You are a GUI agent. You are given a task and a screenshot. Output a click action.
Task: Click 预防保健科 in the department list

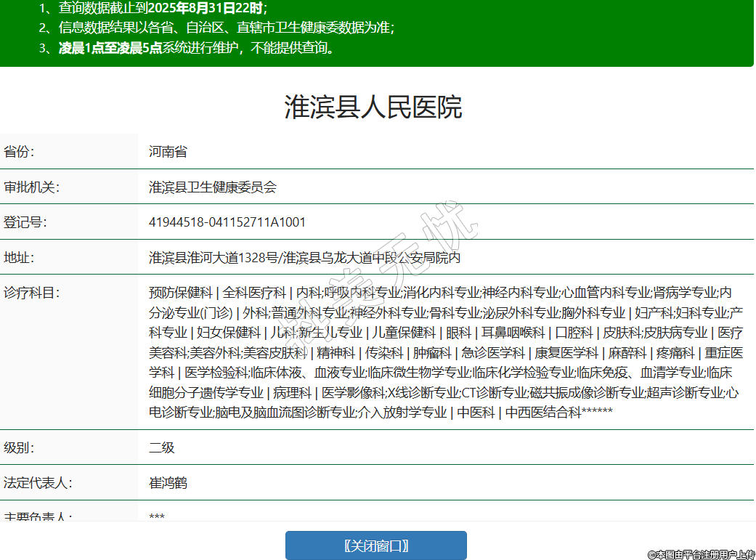tap(181, 293)
